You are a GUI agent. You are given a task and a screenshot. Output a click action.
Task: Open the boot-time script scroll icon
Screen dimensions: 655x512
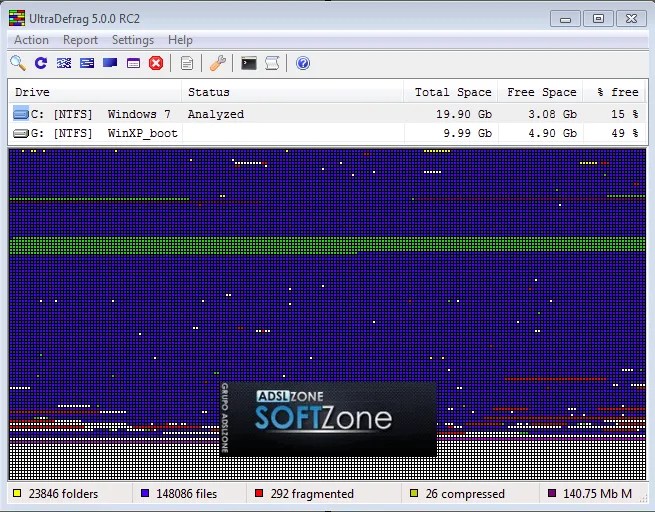coord(272,63)
